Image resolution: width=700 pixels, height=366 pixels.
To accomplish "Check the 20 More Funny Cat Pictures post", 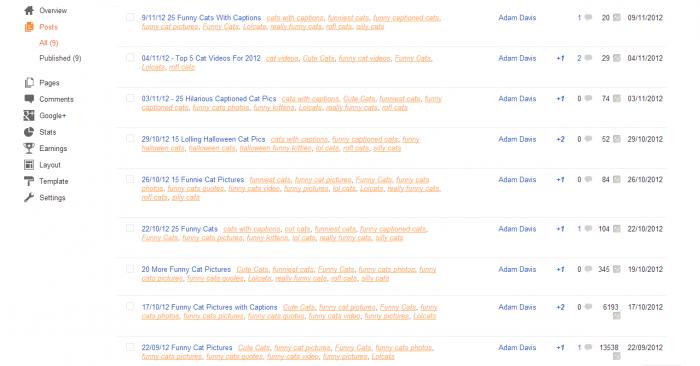I will pos(130,269).
